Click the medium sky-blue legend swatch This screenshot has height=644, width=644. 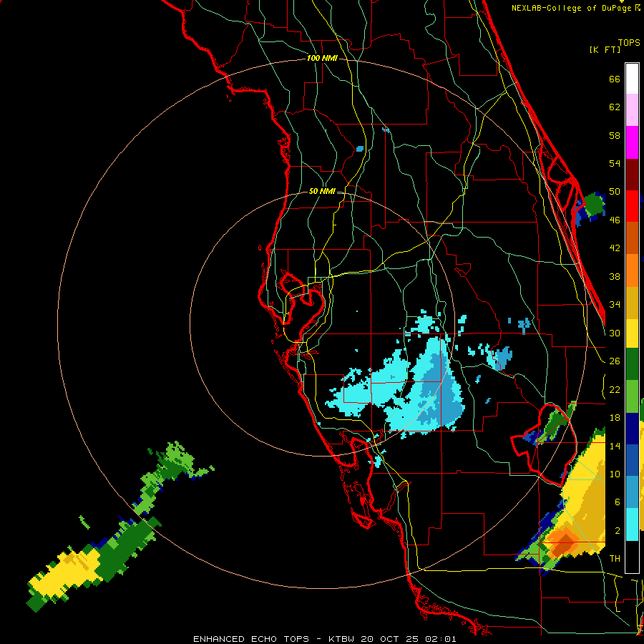tap(632, 492)
